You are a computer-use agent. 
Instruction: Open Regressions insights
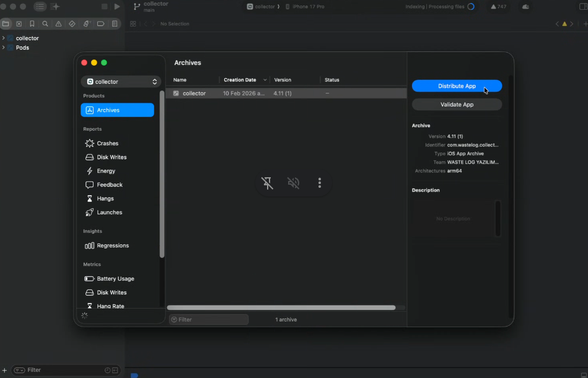[x=112, y=246]
